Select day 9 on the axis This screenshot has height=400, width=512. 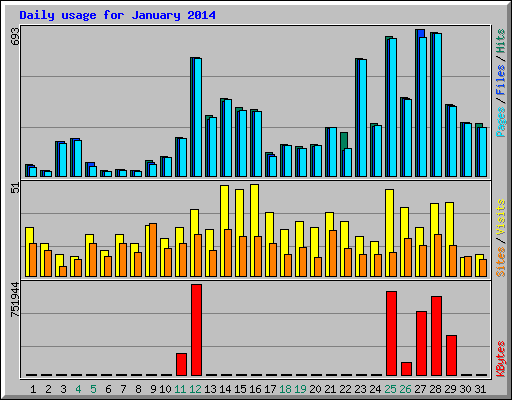[153, 389]
